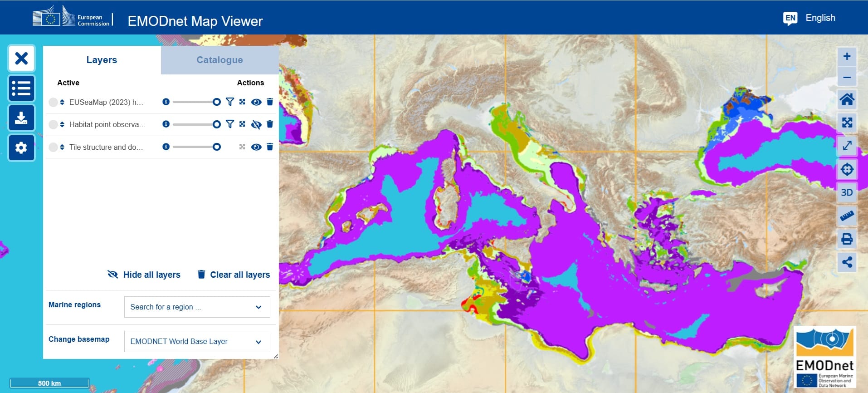Close the layers side panel
868x393 pixels.
tap(21, 58)
